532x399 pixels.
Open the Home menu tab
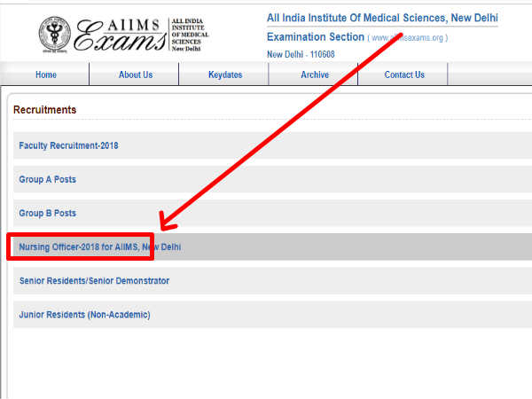(x=46, y=74)
